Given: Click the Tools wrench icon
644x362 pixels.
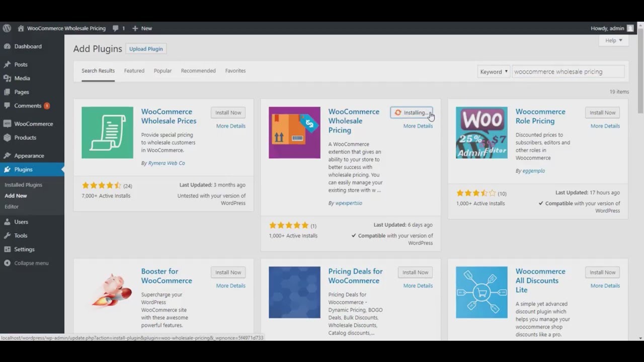Looking at the screenshot, I should point(7,235).
